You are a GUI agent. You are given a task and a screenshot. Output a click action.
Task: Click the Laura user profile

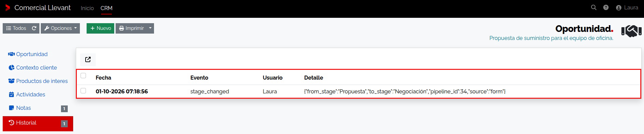pos(627,8)
